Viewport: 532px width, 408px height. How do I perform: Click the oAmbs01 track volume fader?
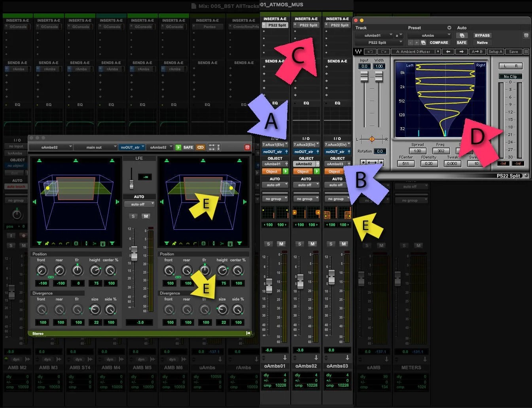(269, 285)
